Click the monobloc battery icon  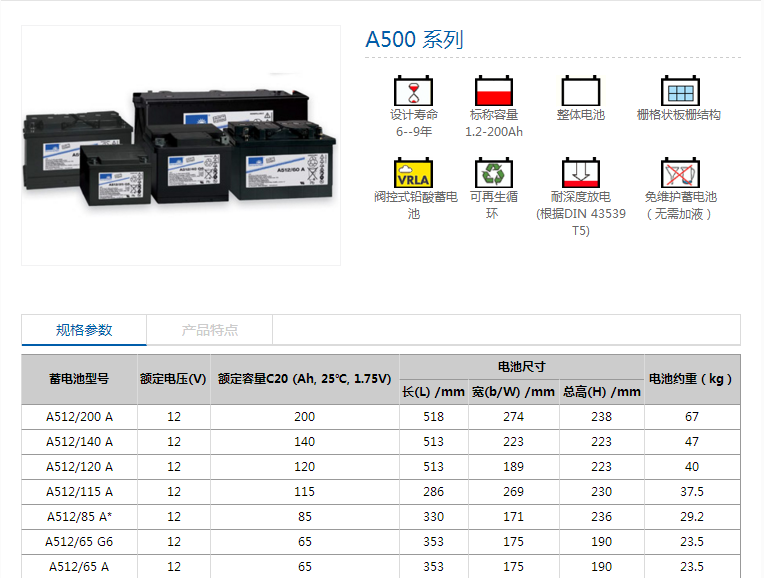tap(580, 91)
